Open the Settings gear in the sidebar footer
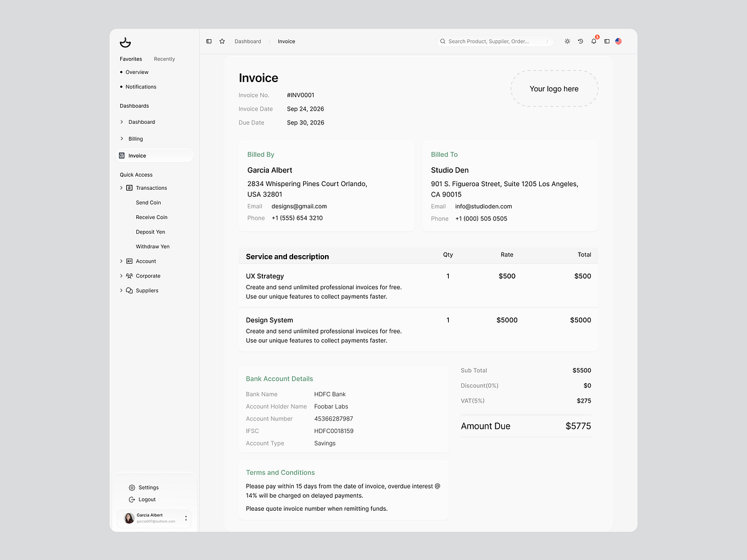This screenshot has width=747, height=560. [131, 487]
